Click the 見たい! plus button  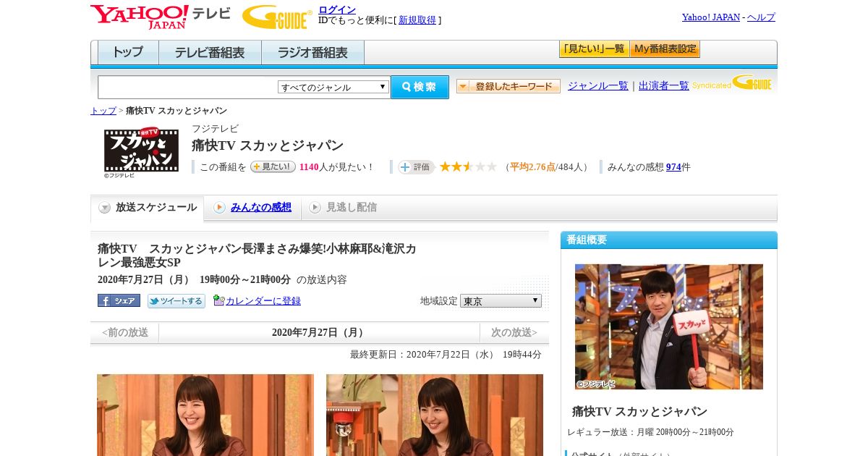(273, 166)
